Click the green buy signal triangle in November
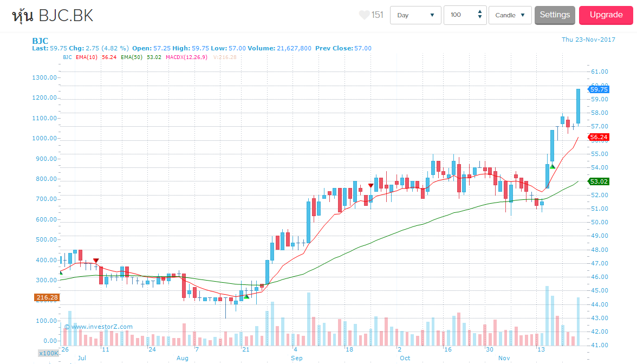 click(552, 166)
